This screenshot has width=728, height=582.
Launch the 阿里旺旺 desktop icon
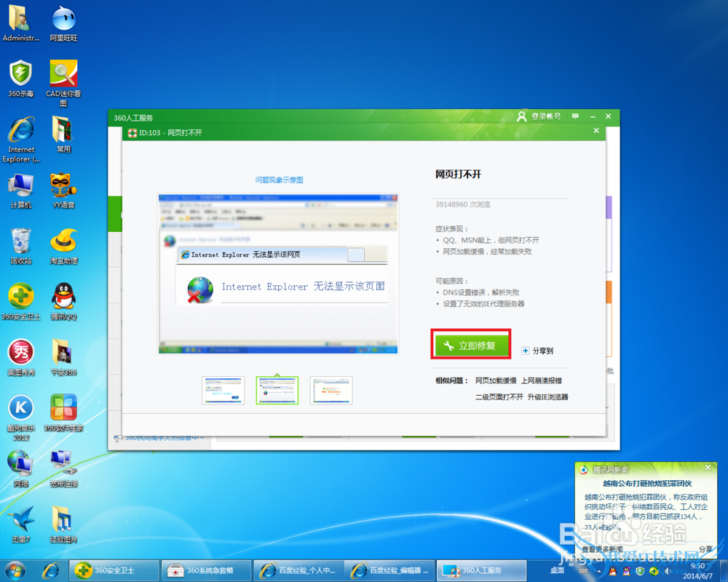tap(63, 23)
